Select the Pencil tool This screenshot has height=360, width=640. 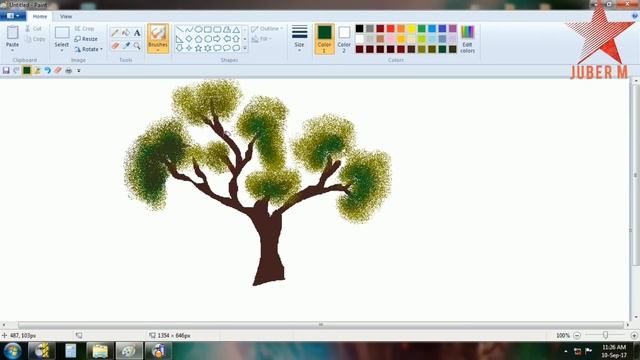[115, 33]
